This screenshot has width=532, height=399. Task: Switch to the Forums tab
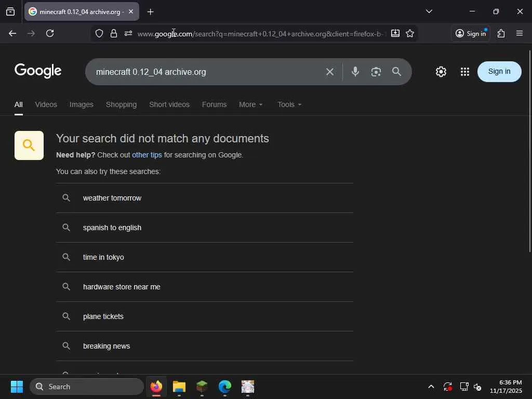point(214,104)
